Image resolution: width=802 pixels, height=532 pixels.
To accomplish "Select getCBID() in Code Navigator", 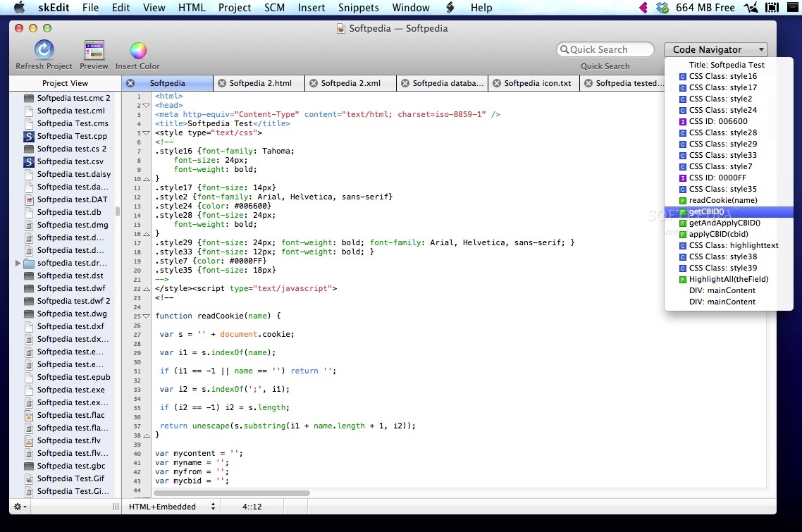I will pyautogui.click(x=728, y=211).
